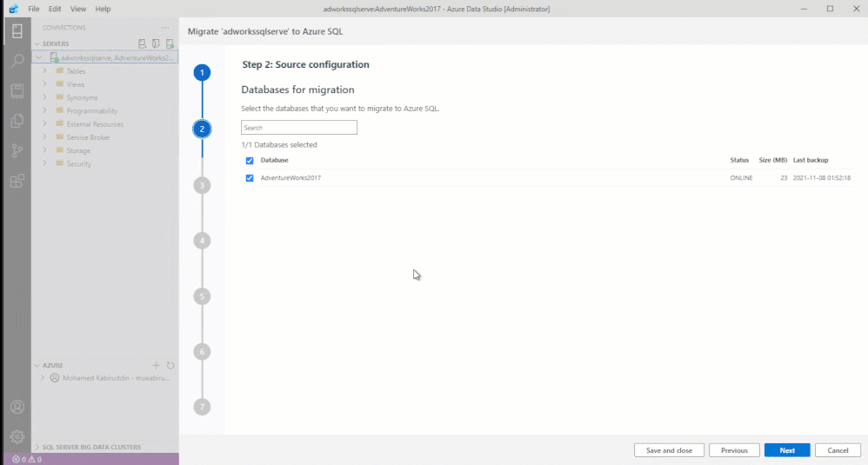Click the New Connection icon in Servers
The image size is (868, 465).
coord(143,43)
